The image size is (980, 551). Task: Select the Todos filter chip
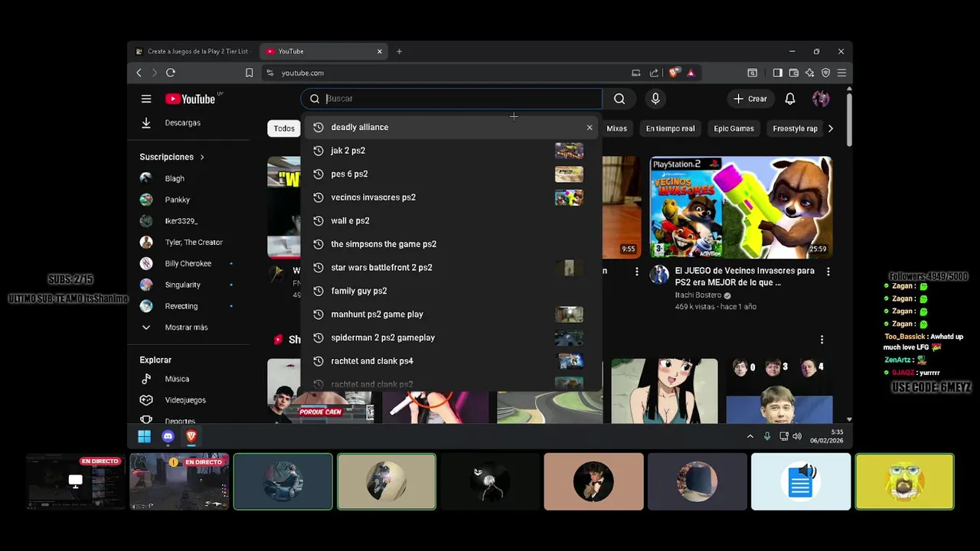[x=284, y=129]
